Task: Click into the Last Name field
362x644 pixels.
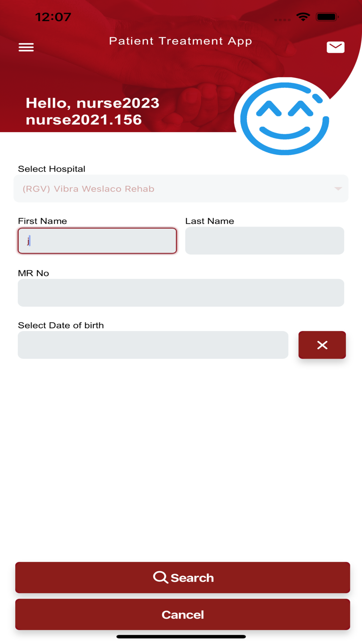Action: 265,241
